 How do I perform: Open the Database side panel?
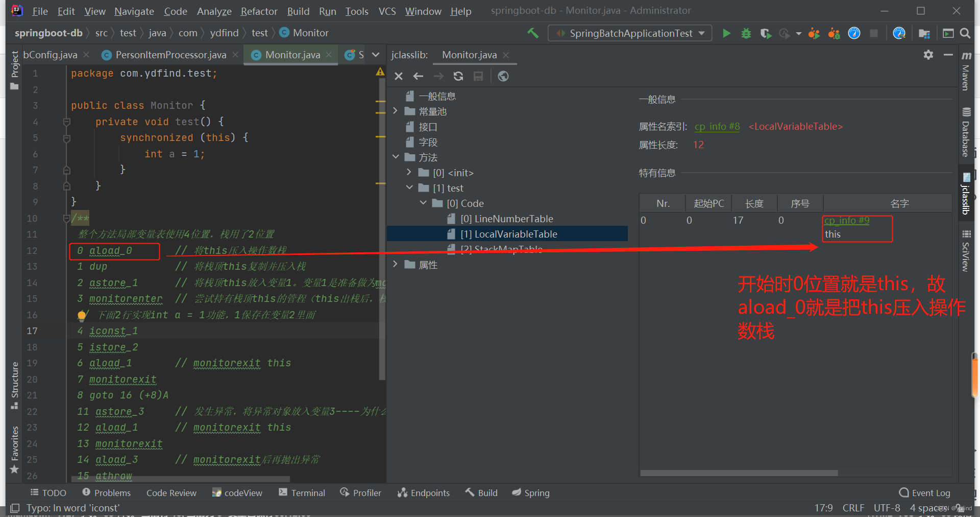(x=966, y=132)
